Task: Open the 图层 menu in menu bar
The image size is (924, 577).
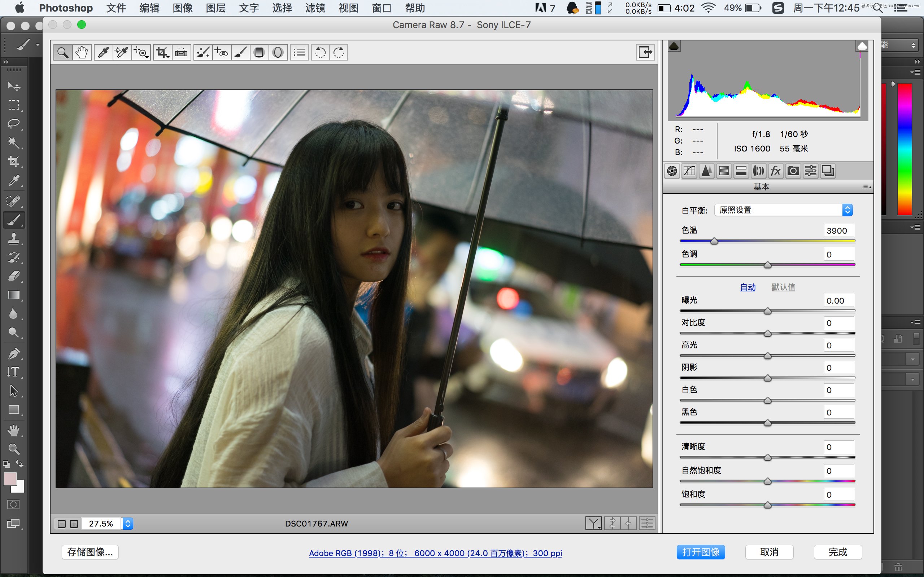Action: coord(215,8)
